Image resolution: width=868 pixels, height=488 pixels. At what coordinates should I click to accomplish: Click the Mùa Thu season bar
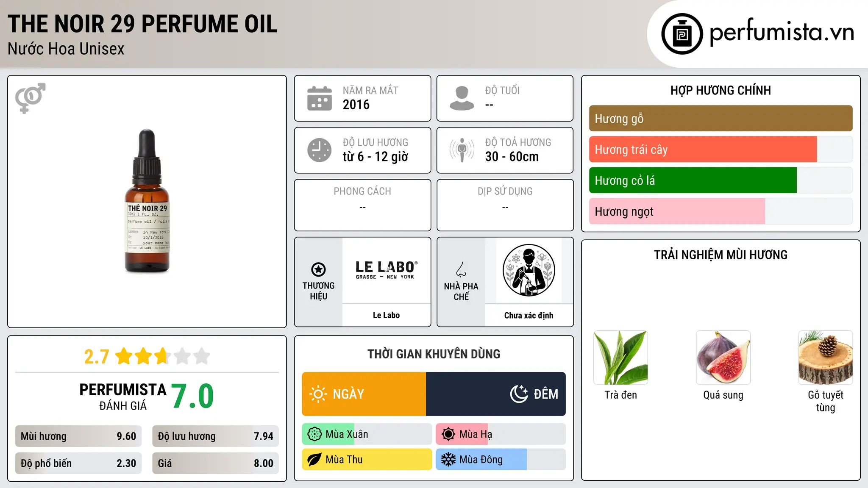(x=367, y=460)
